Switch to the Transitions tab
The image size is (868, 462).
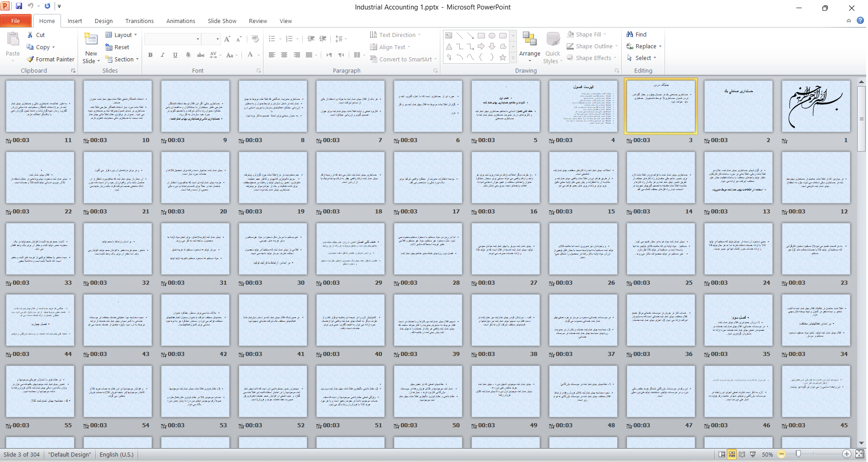click(139, 21)
